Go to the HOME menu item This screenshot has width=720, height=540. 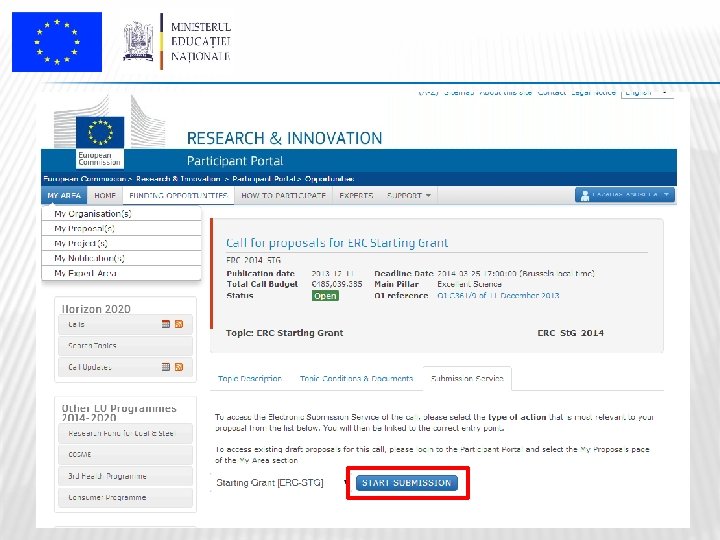pos(105,196)
